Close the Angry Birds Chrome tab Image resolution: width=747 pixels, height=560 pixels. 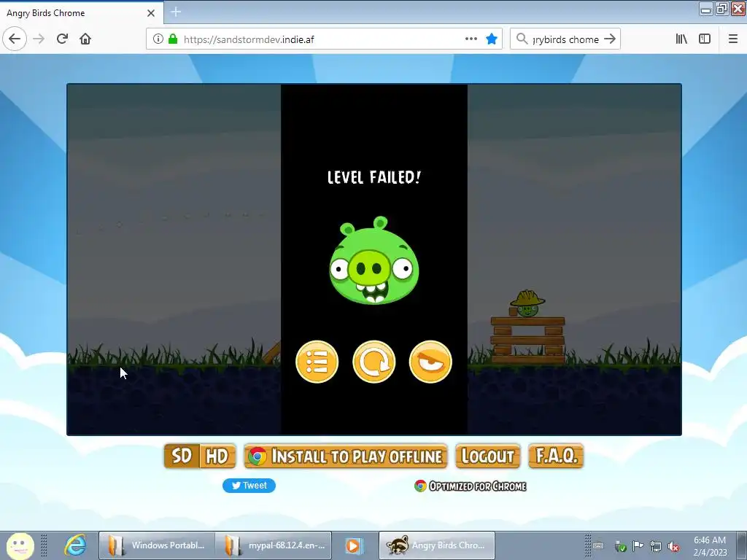(x=151, y=13)
